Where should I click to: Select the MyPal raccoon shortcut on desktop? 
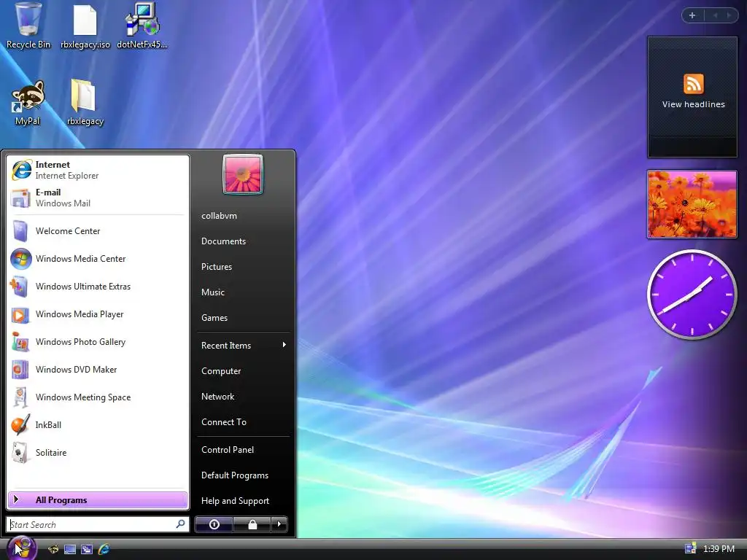click(28, 102)
